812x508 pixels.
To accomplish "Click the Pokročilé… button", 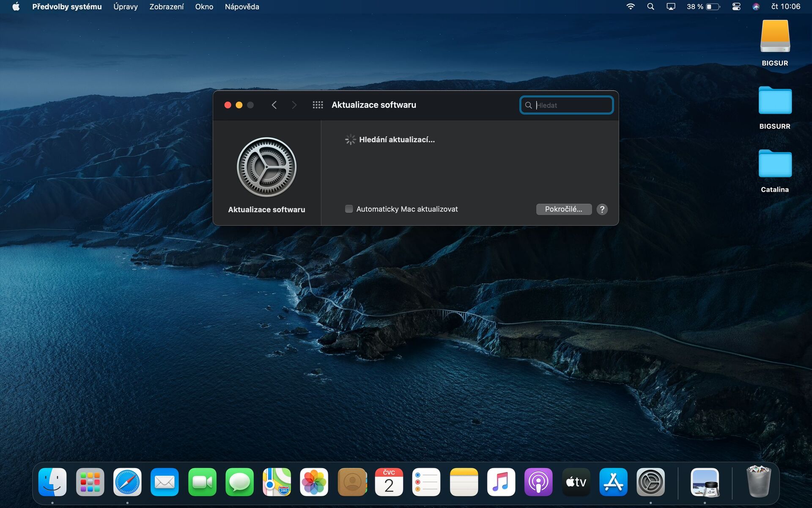I will (x=564, y=209).
